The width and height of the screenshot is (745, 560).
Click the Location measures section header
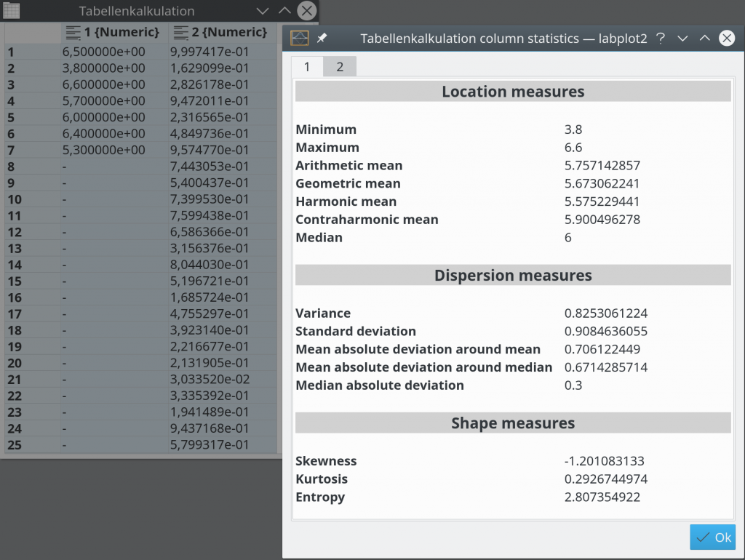pos(512,90)
